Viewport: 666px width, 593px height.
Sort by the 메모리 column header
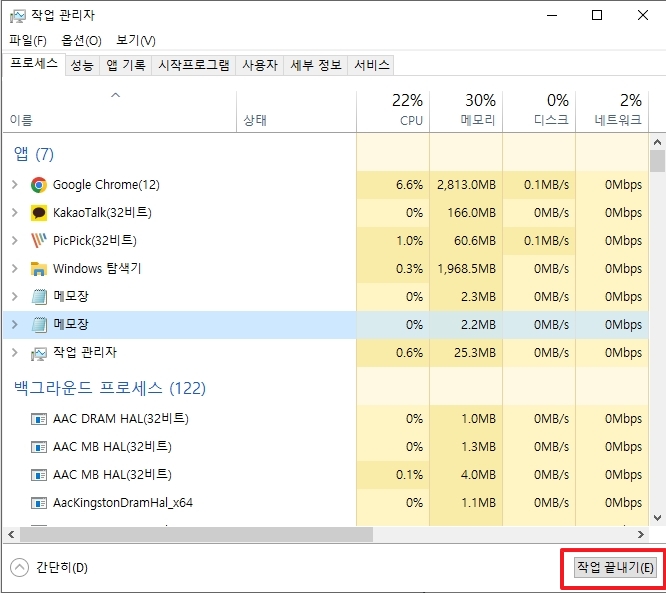466,111
